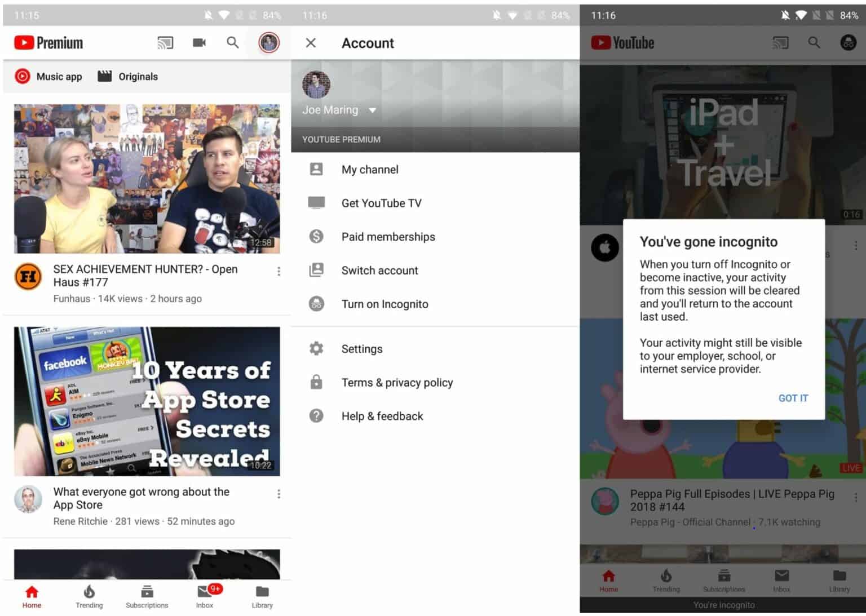Tap the video camera upload icon
The width and height of the screenshot is (866, 616).
pyautogui.click(x=199, y=43)
